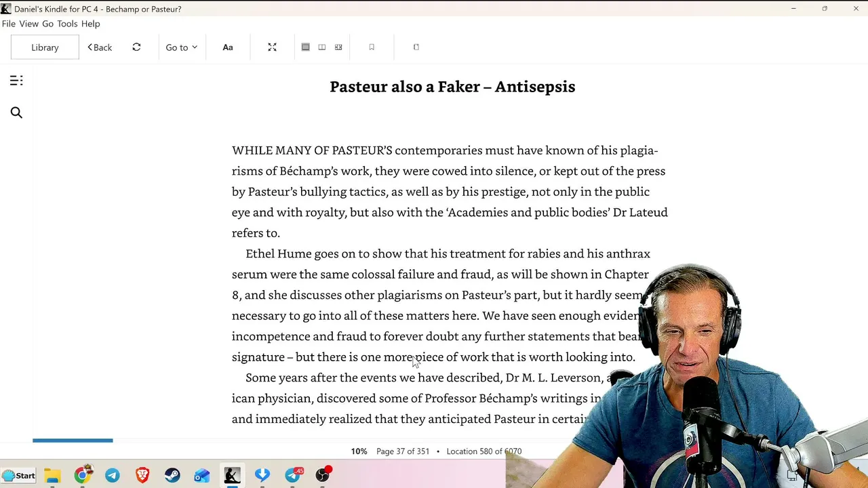The width and height of the screenshot is (868, 488).
Task: Enter full screen reading mode
Action: pos(272,47)
